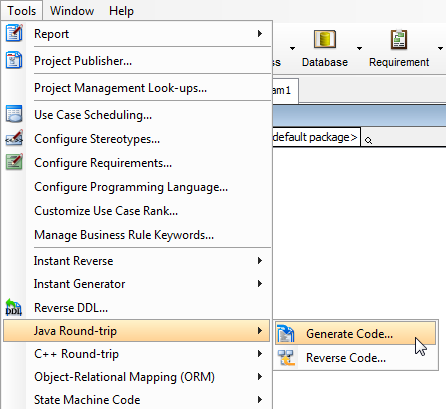446x409 pixels.
Task: Click the Requirement toolbar icon
Action: pos(399,39)
